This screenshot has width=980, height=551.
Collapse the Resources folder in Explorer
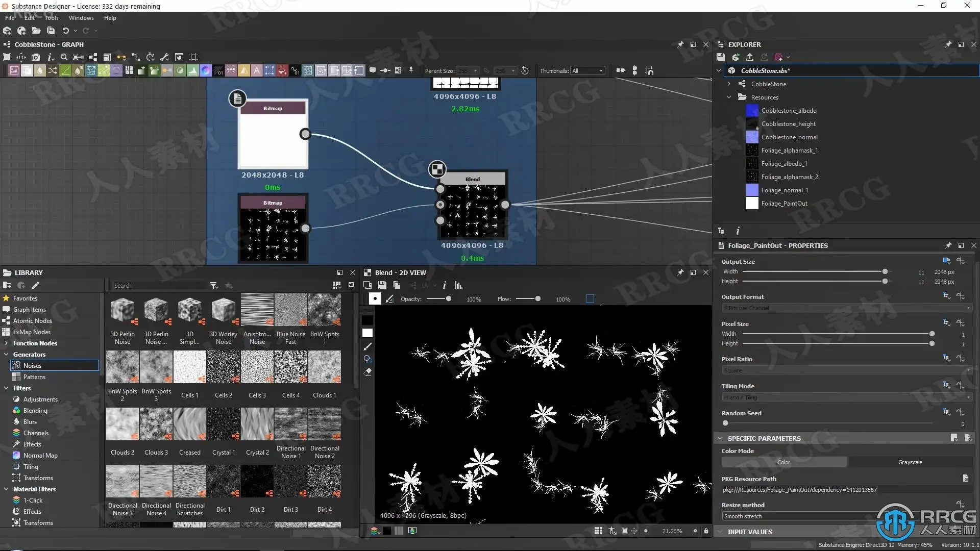click(x=729, y=97)
